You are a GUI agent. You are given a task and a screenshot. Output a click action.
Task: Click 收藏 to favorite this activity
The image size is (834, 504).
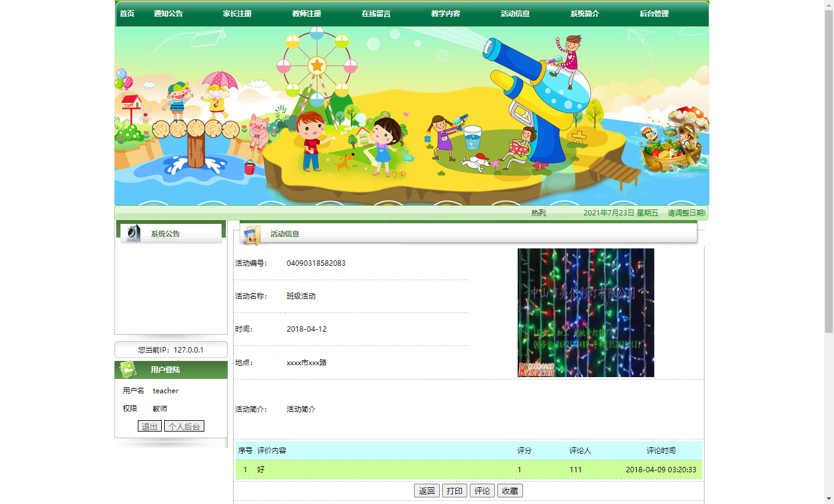tap(510, 490)
